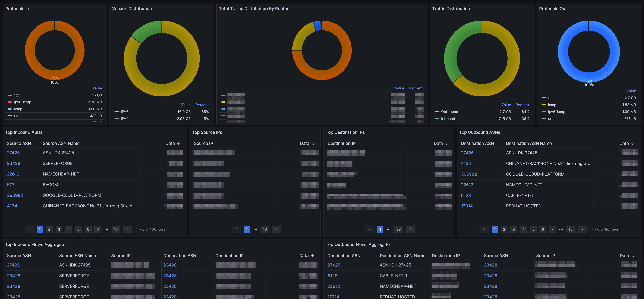Sort Version Distribution legend by Percent header
Image resolution: width=644 pixels, height=299 pixels.
point(202,105)
